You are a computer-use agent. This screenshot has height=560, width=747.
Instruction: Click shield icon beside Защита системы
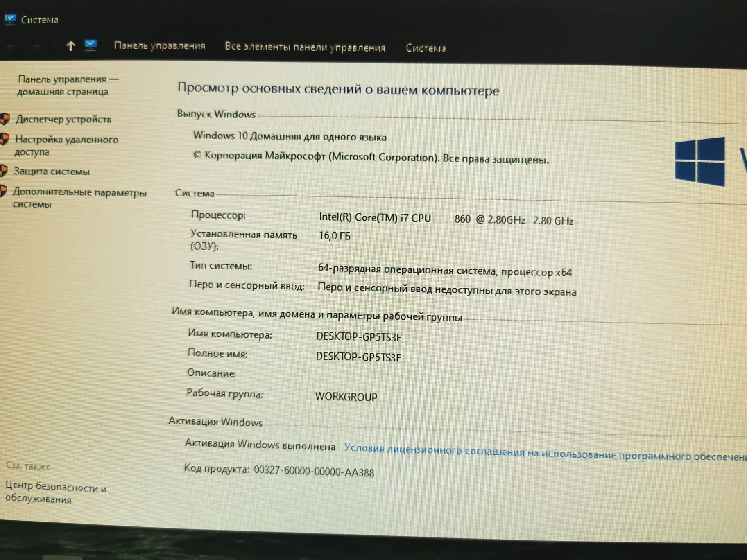point(4,171)
